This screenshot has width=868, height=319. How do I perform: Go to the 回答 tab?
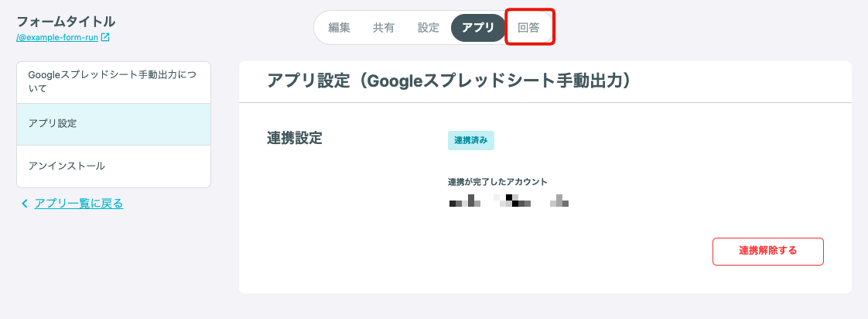click(528, 28)
